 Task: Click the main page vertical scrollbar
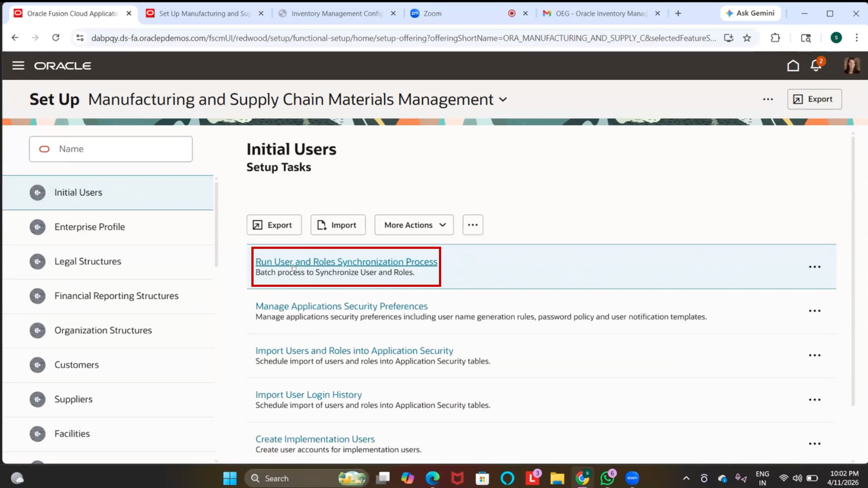[x=853, y=271]
